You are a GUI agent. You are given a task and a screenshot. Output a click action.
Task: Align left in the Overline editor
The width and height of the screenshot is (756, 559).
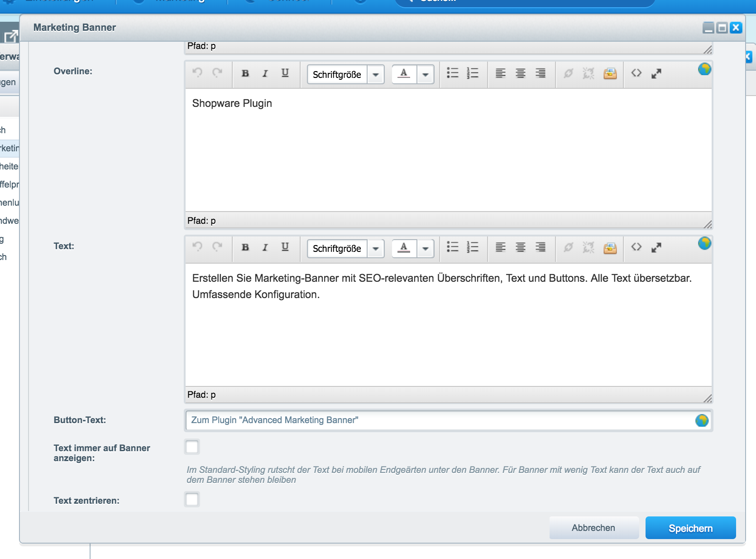(501, 73)
